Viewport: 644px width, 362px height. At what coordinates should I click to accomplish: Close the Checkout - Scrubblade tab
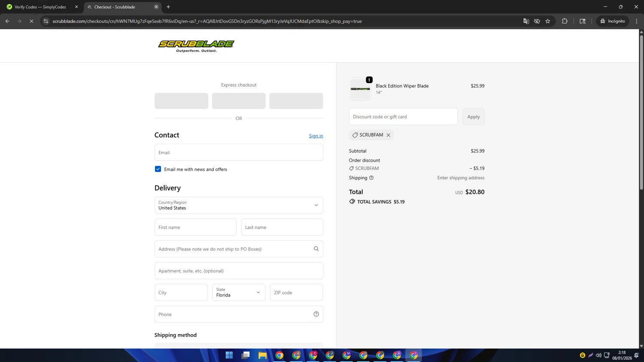(156, 7)
